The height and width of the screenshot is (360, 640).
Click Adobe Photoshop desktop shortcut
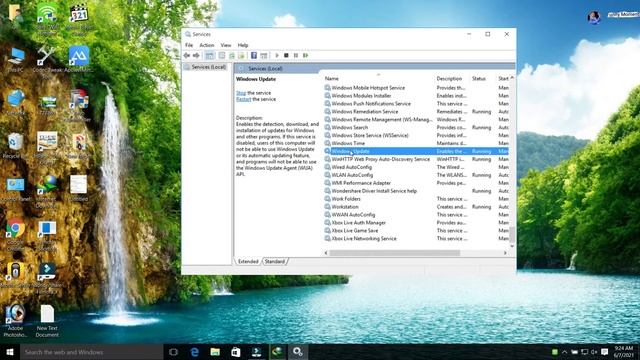click(x=15, y=321)
